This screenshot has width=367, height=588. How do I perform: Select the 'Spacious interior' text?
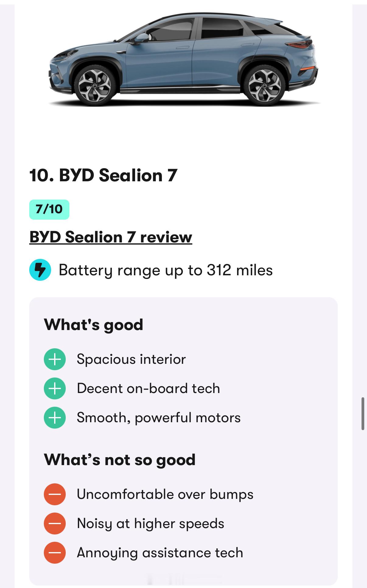(x=131, y=359)
